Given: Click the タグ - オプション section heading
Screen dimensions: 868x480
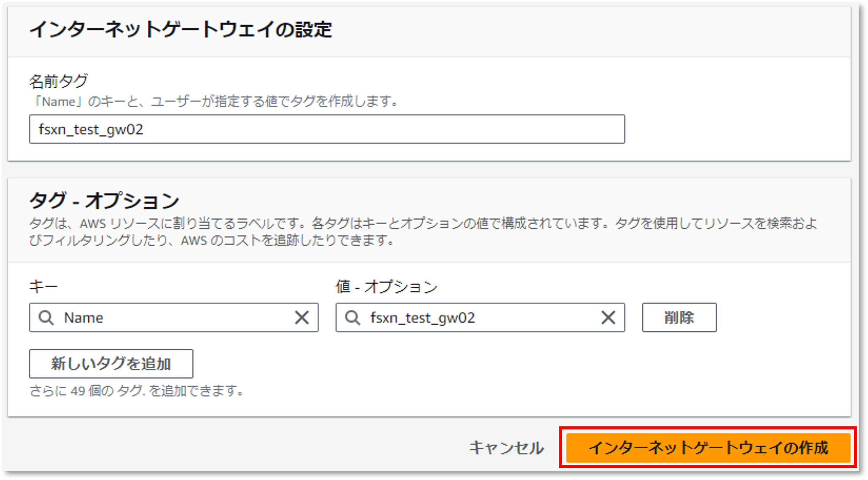Looking at the screenshot, I should (104, 200).
